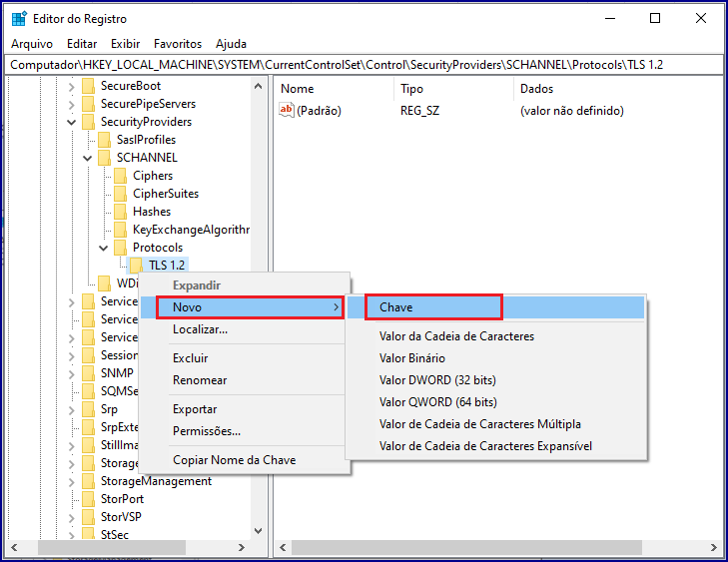This screenshot has height=562, width=728.
Task: Open the Favoritos menu
Action: tap(178, 44)
